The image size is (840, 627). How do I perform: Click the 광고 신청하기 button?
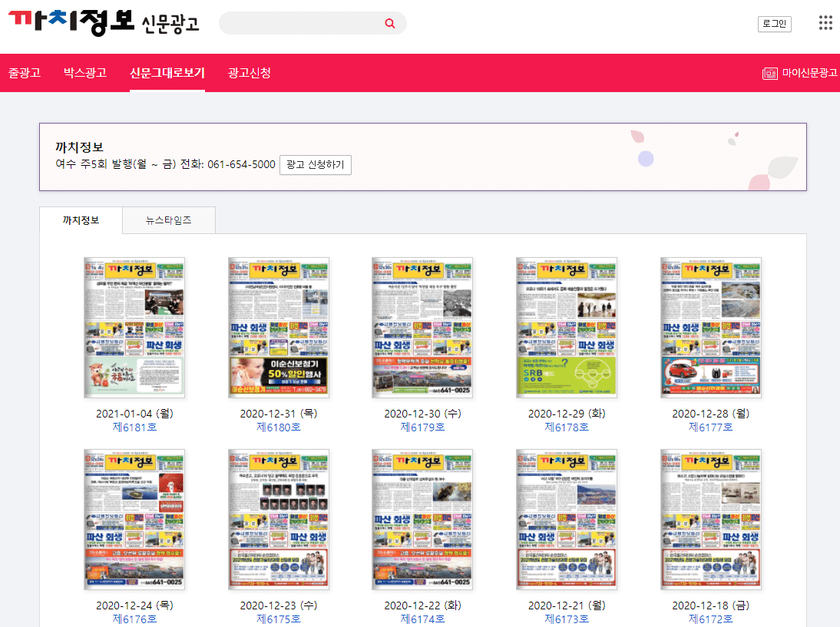[316, 165]
